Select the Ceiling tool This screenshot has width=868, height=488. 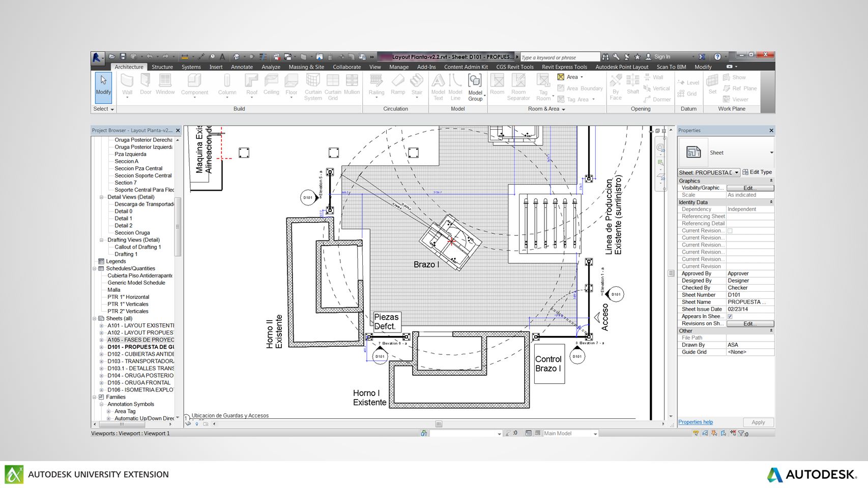tap(271, 84)
